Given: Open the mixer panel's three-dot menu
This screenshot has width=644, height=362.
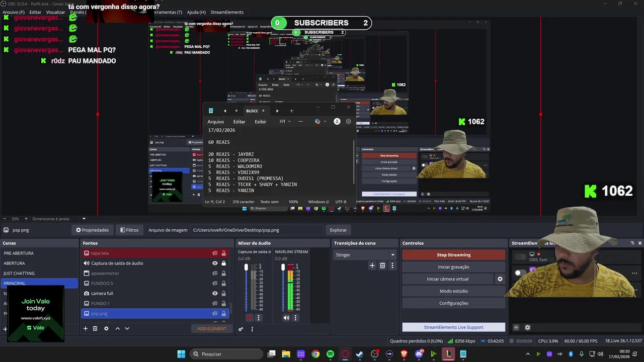Looking at the screenshot, I should tap(252, 329).
